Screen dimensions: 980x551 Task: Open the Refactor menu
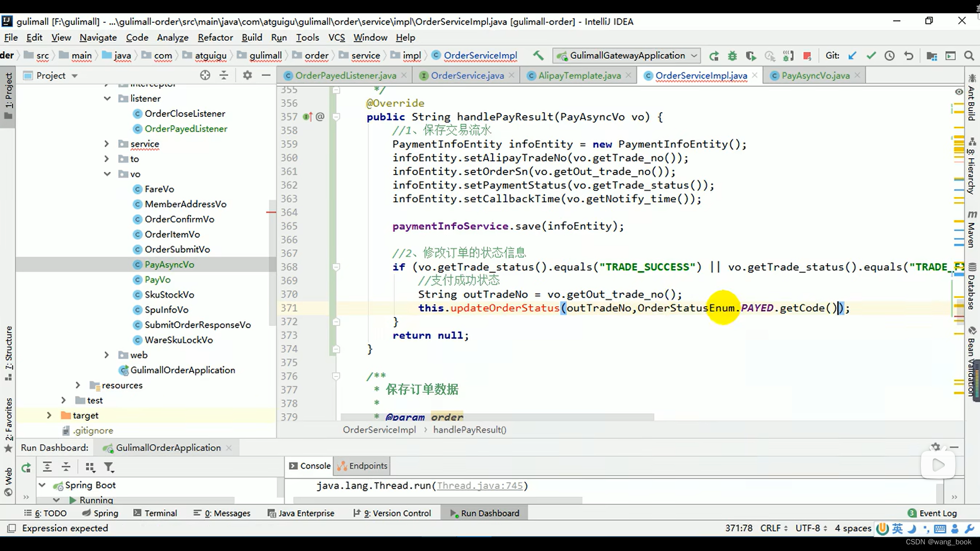pos(215,37)
